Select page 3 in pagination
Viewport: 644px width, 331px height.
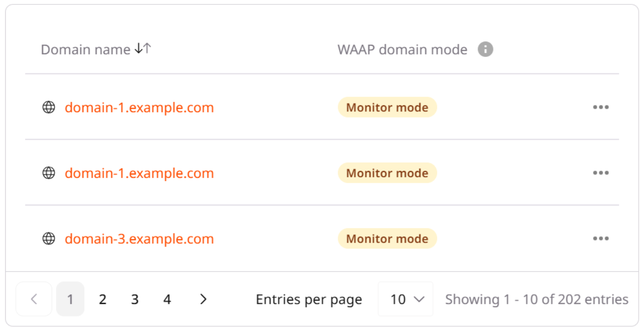pos(135,299)
